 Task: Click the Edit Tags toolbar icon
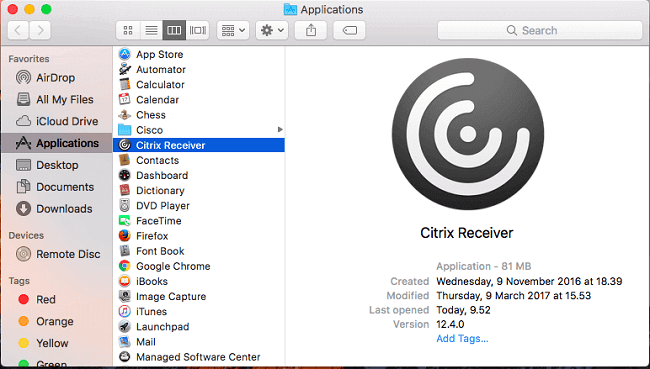click(x=349, y=30)
